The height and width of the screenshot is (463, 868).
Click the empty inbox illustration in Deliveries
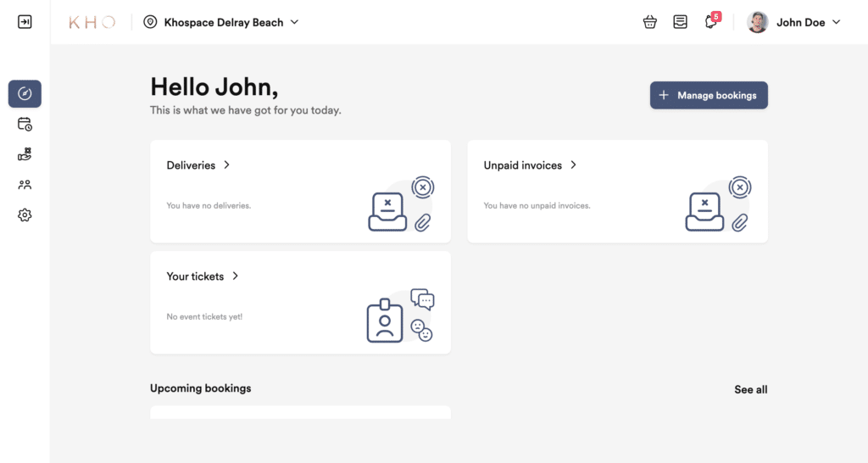click(x=401, y=204)
